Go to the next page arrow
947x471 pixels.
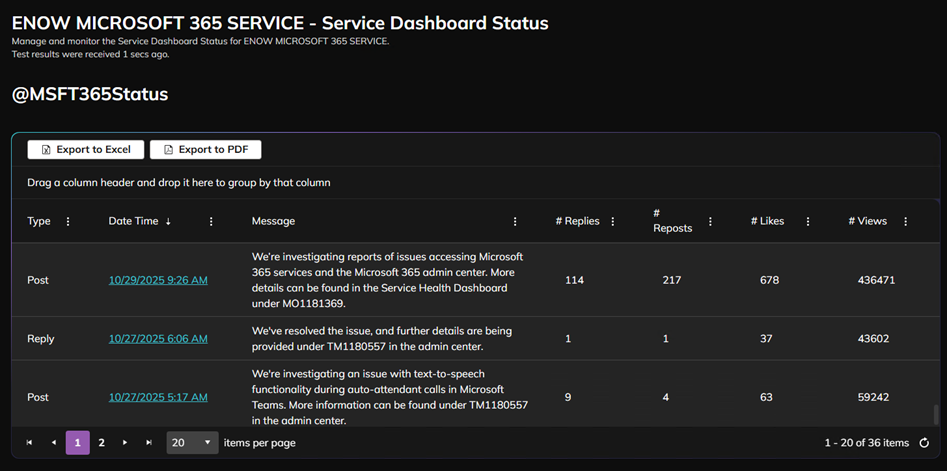click(x=125, y=443)
